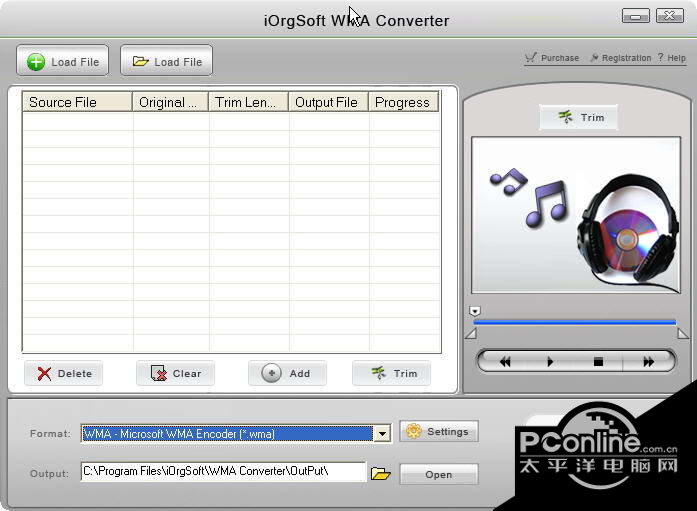Click the Trim Len... column header

[x=249, y=102]
